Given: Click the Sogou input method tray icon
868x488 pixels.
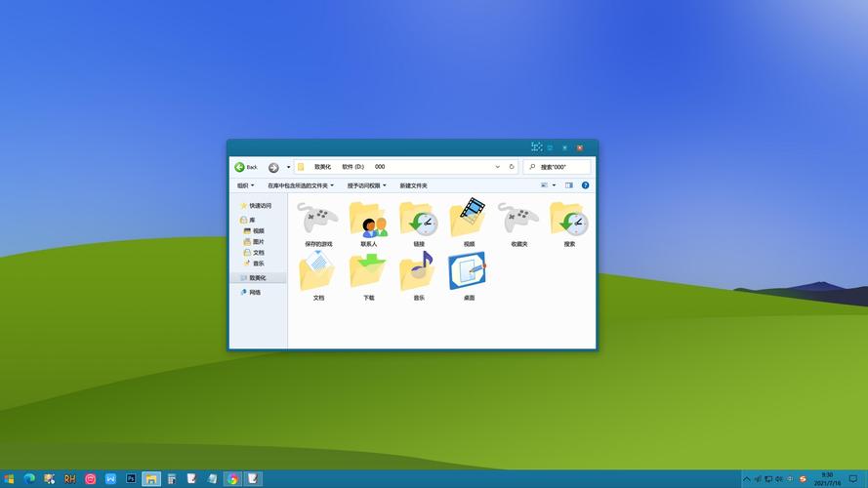Looking at the screenshot, I should click(x=803, y=479).
